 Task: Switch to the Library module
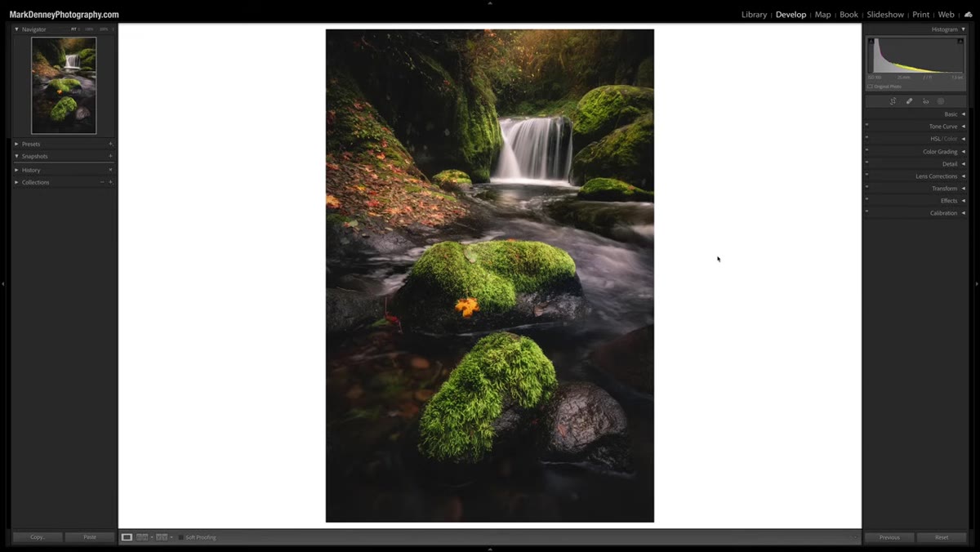(754, 15)
